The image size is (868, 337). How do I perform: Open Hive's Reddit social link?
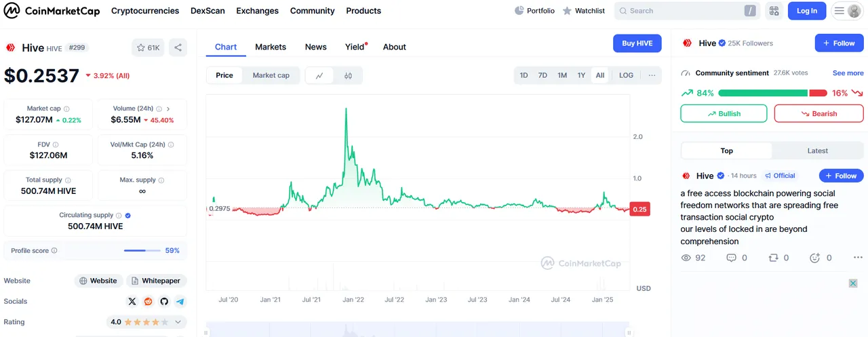149,301
